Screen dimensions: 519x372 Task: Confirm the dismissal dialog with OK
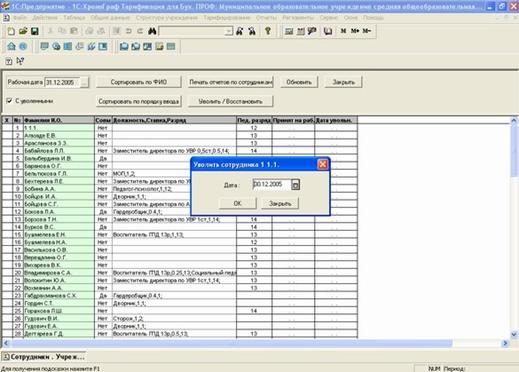tap(237, 203)
